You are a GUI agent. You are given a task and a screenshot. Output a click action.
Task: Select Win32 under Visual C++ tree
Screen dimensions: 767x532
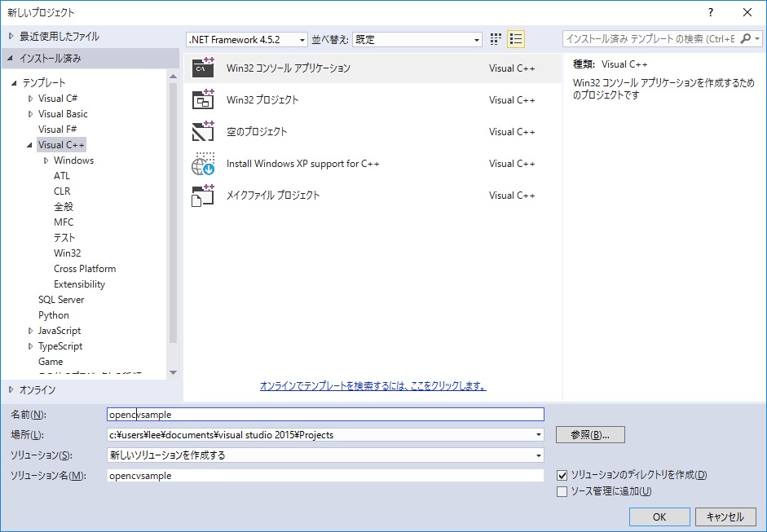67,253
